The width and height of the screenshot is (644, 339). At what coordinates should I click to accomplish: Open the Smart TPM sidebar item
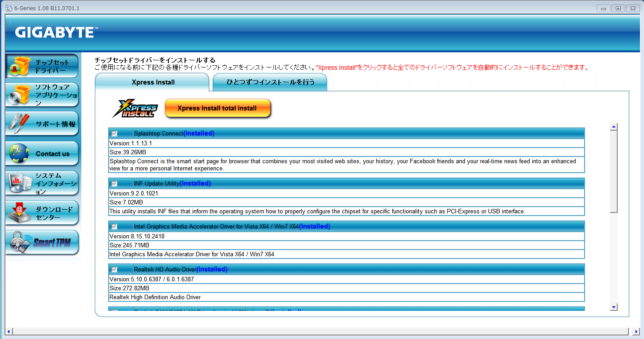42,242
